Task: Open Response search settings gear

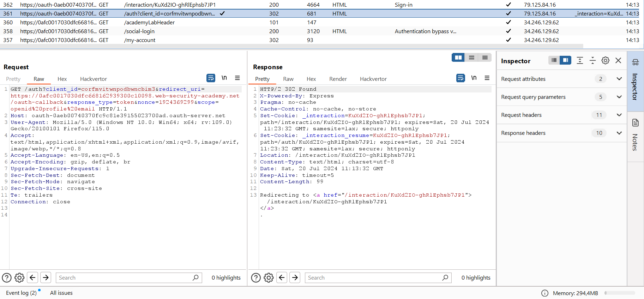Action: pos(269,278)
